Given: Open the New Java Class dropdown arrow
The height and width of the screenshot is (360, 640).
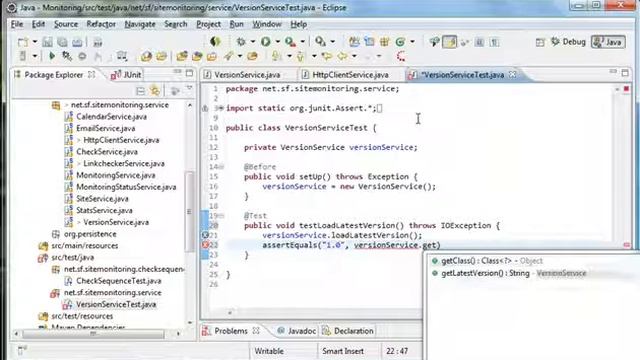Looking at the screenshot, I should 412,42.
